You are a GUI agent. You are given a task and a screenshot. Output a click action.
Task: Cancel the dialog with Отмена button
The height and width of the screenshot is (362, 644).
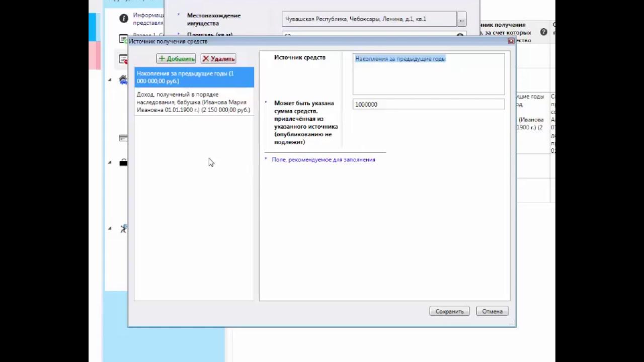492,311
